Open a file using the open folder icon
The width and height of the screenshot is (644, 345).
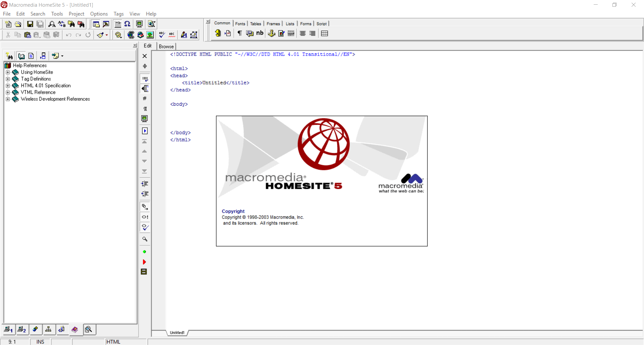tap(18, 24)
